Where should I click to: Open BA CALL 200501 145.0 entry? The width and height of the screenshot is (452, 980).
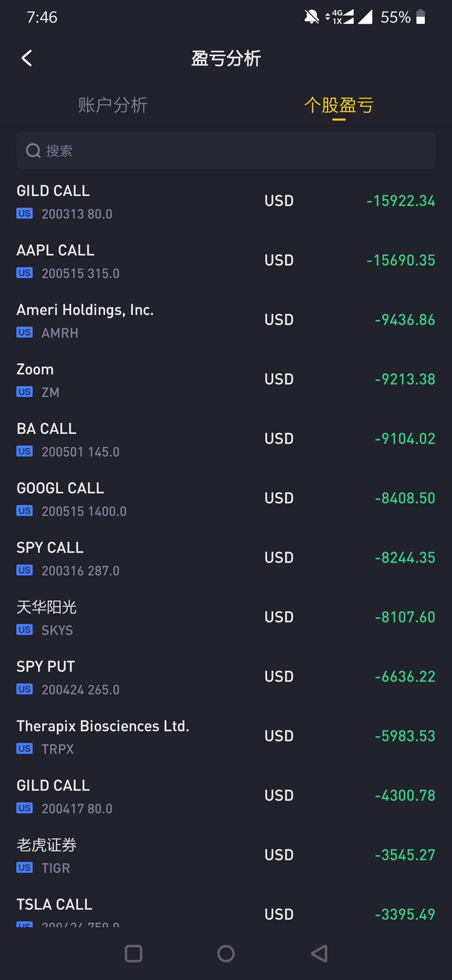point(226,440)
